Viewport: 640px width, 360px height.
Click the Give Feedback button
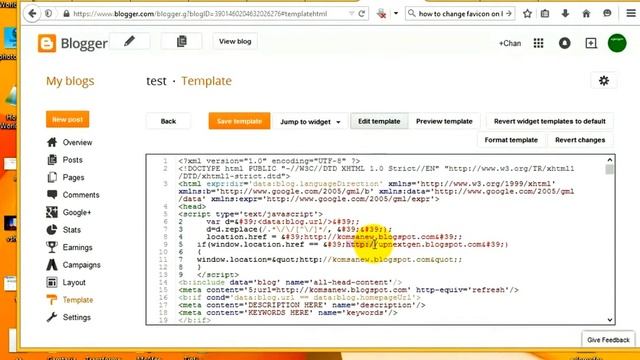pos(608,340)
